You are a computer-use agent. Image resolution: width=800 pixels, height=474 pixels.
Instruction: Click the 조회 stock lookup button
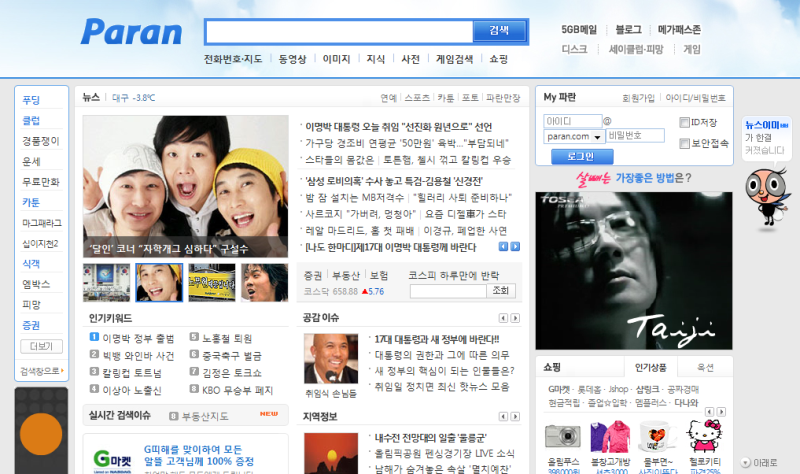[501, 291]
